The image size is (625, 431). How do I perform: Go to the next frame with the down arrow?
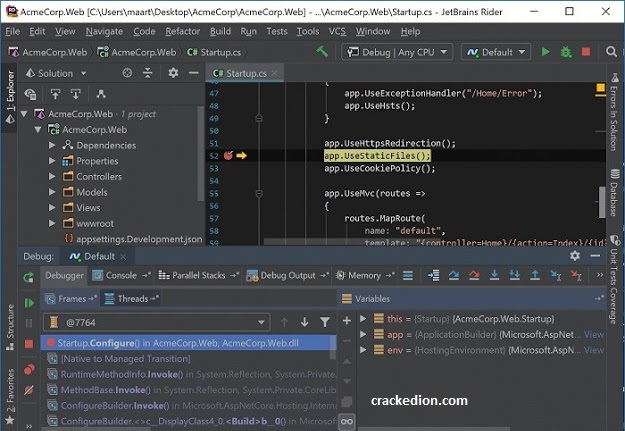(305, 322)
